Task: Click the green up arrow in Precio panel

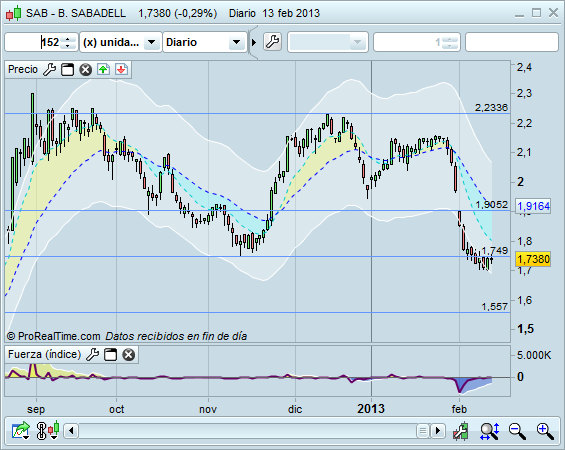Action: (x=103, y=69)
